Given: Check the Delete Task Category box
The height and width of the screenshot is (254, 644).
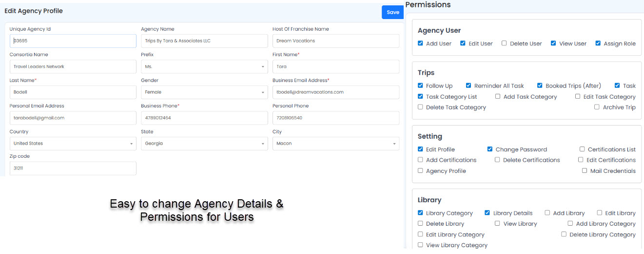Looking at the screenshot, I should point(420,107).
